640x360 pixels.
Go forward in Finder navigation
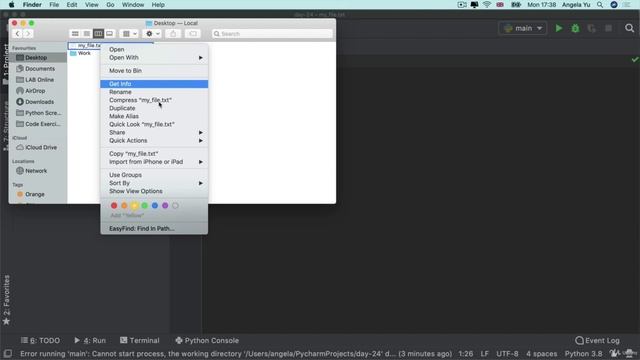tap(28, 33)
